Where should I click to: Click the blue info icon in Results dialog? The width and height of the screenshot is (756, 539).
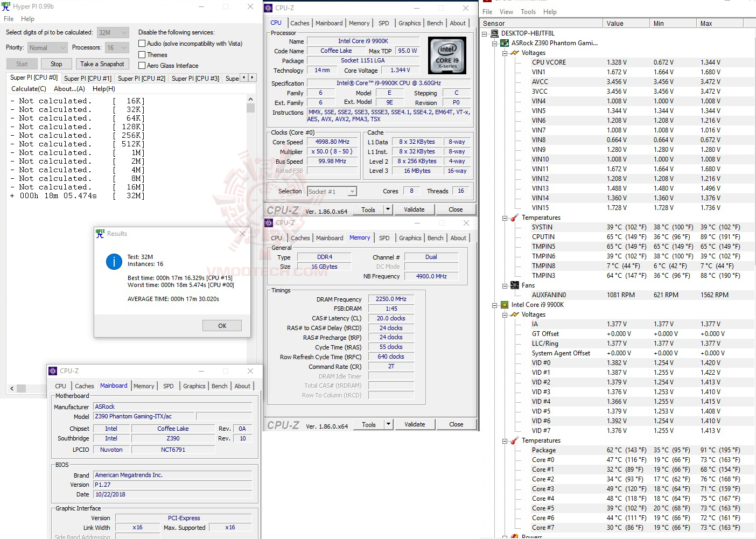(114, 262)
